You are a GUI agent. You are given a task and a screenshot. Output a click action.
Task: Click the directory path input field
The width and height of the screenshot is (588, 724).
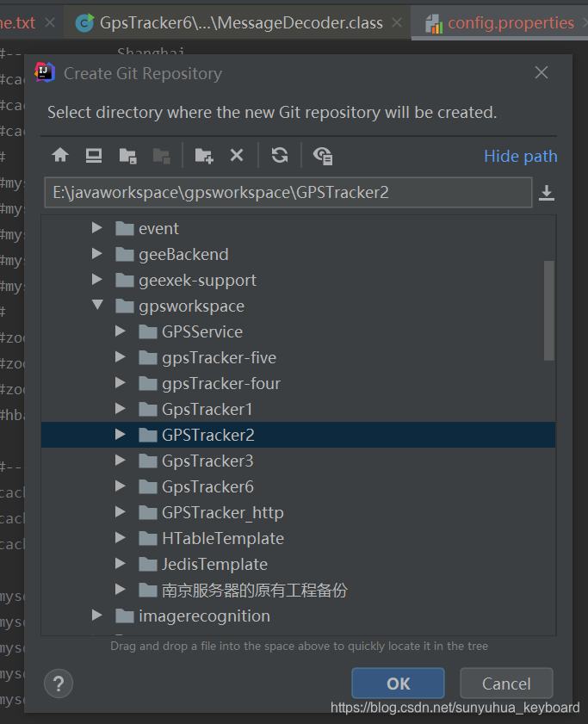point(288,192)
